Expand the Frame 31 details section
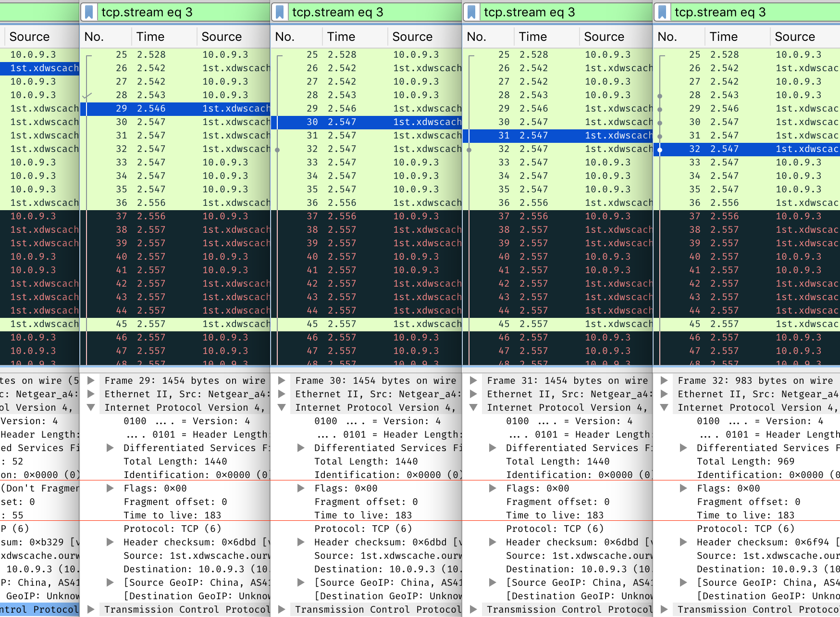Screen dimensions: 840x617 pyautogui.click(x=473, y=380)
